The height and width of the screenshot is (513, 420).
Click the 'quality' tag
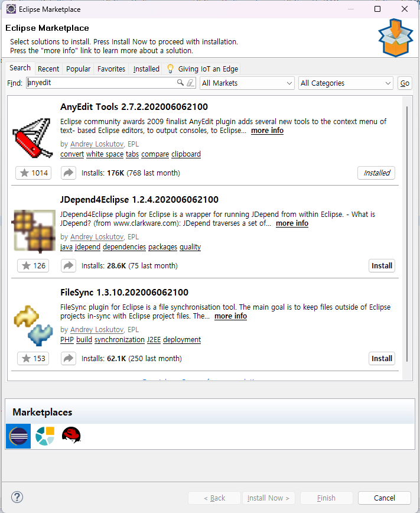[x=190, y=247]
